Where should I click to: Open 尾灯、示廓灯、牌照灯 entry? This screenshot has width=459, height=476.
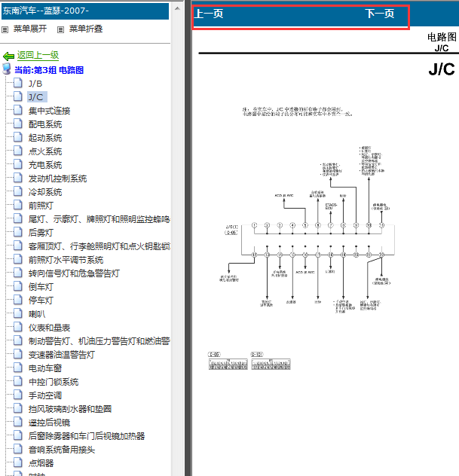pyautogui.click(x=99, y=219)
